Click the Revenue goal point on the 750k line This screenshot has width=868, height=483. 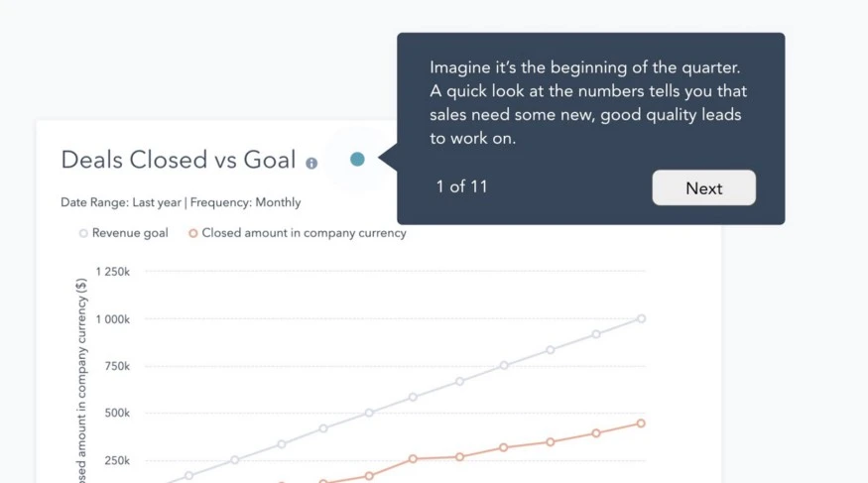pyautogui.click(x=504, y=366)
